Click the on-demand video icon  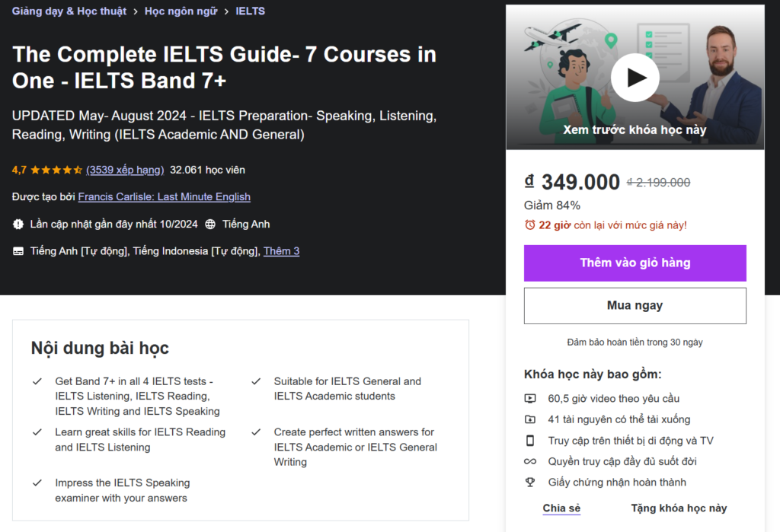click(x=531, y=398)
